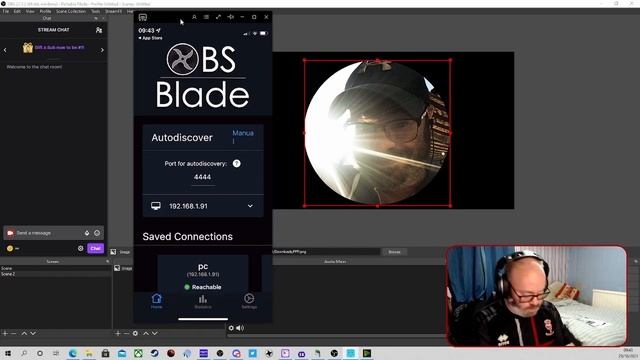Screen dimensions: 640x360
Task: Open OBS Profile menu
Action: pos(45,11)
